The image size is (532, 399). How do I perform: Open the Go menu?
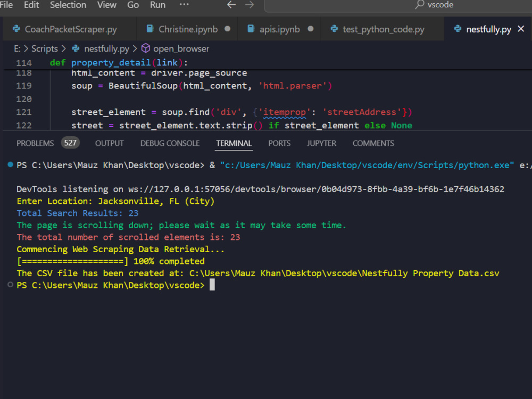(132, 5)
